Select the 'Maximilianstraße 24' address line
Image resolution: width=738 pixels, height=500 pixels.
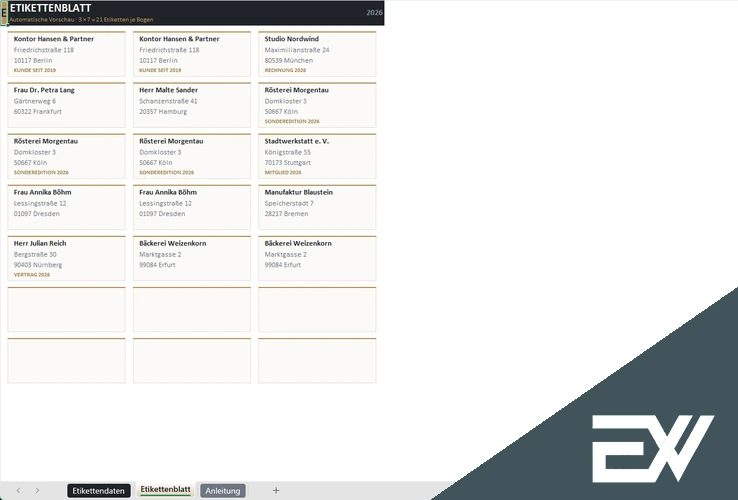tap(297, 50)
